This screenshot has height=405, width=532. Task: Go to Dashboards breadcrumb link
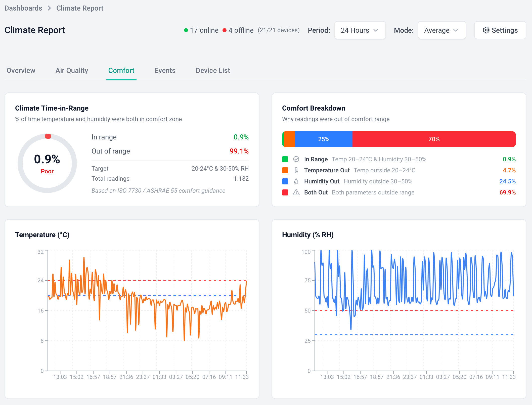(23, 8)
